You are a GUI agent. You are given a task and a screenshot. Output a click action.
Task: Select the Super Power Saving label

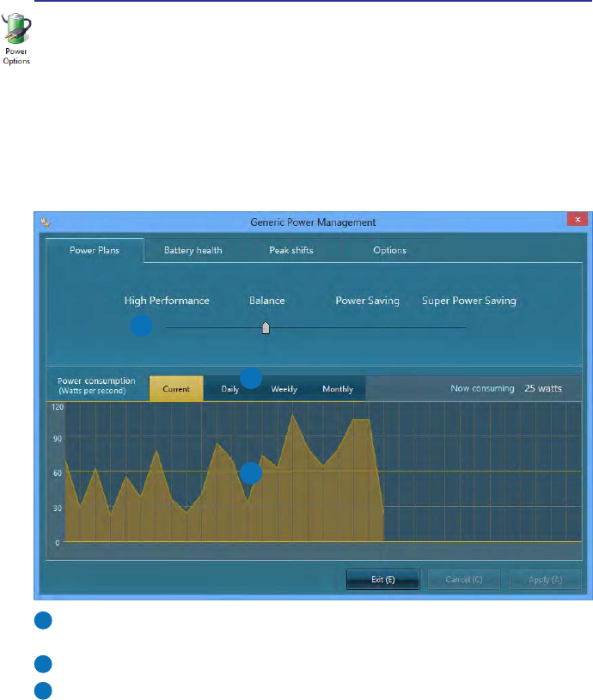pos(469,301)
